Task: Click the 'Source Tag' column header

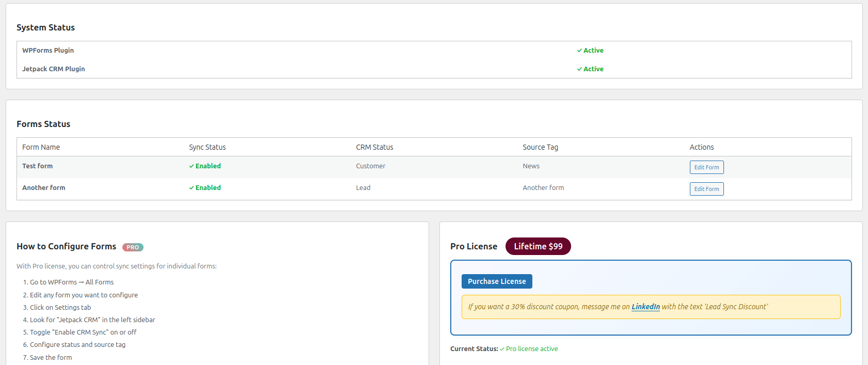Action: (540, 147)
